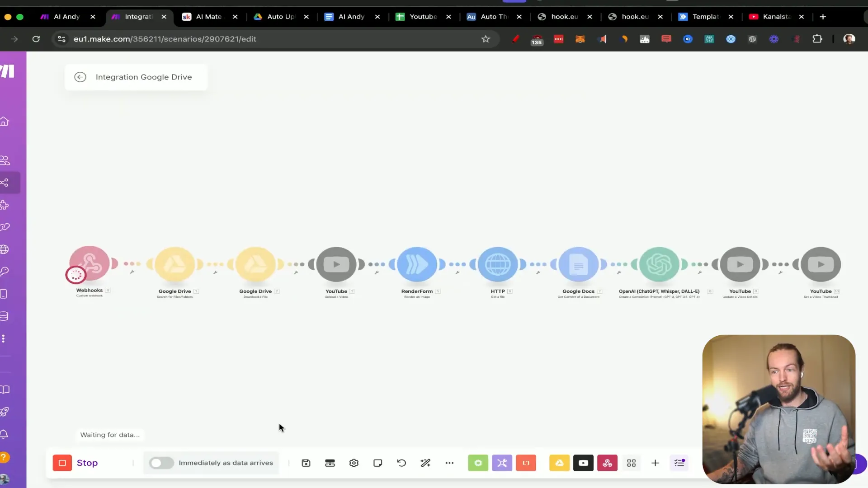Open the purple Tools button
Screen dimensions: 868x488
tap(502, 463)
